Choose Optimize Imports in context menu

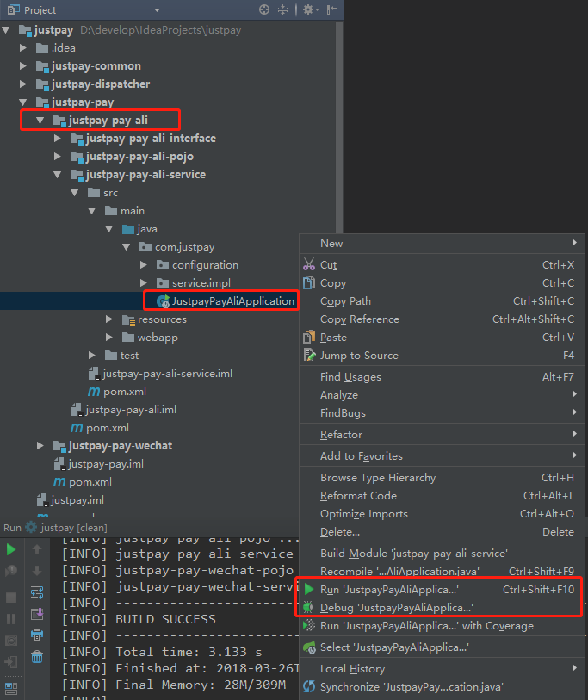[x=442, y=514]
